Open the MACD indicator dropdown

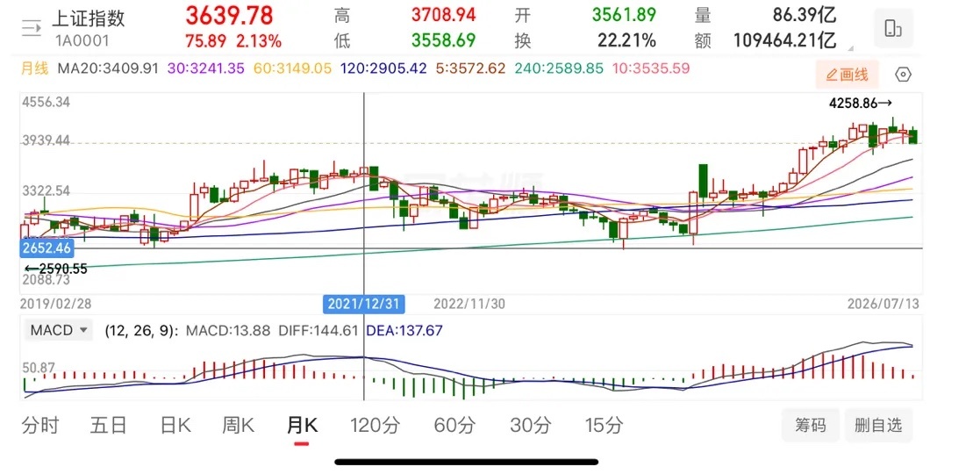point(58,330)
